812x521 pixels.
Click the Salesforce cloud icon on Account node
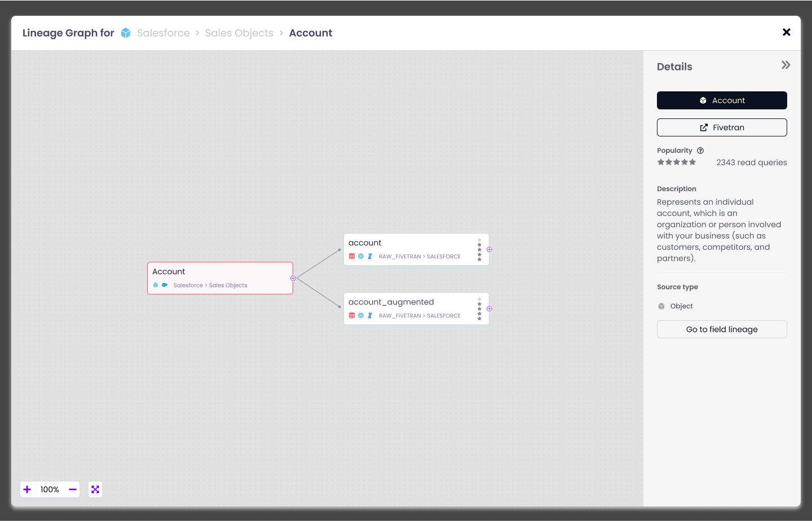[x=165, y=285]
